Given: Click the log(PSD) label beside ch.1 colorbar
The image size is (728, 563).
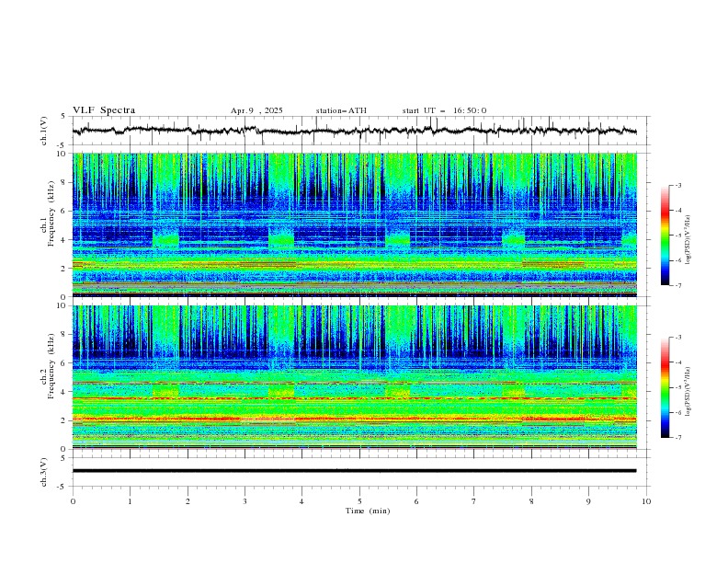Looking at the screenshot, I should (x=688, y=240).
